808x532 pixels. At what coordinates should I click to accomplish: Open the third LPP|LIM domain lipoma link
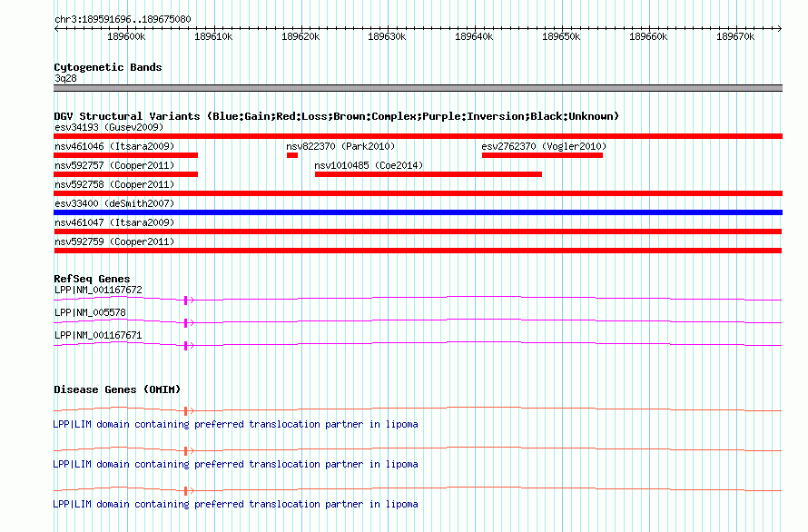tap(235, 504)
